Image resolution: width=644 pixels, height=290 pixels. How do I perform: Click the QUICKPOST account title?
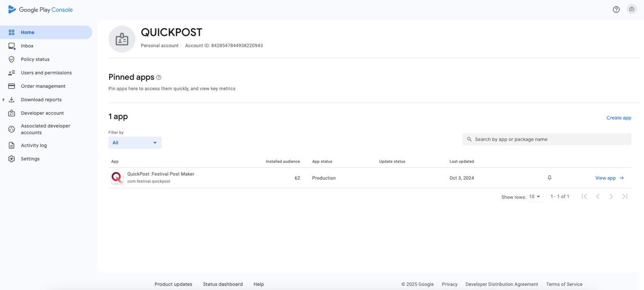point(172,32)
